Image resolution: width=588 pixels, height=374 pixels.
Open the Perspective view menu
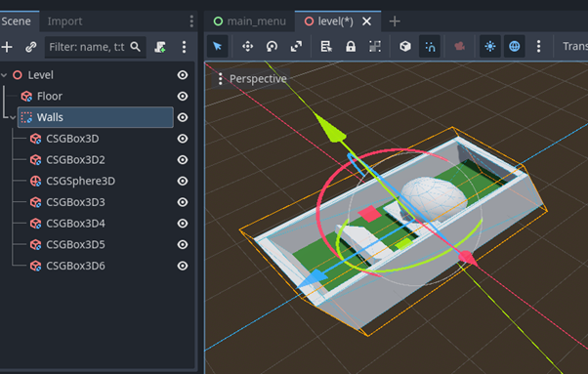[253, 79]
